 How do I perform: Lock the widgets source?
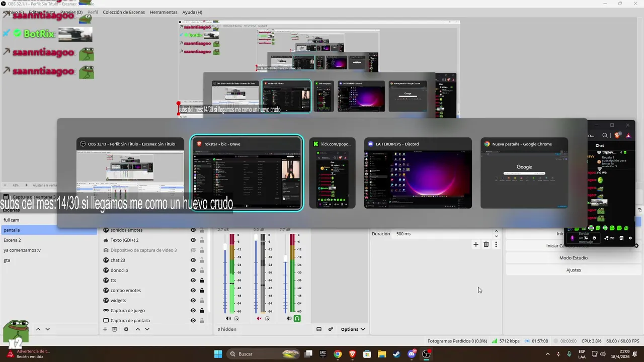[202, 300]
